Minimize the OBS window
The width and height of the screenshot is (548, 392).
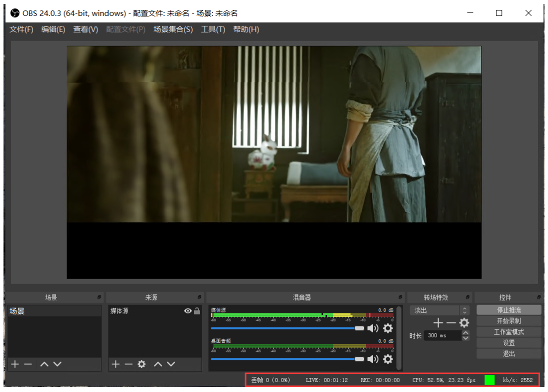coord(470,13)
